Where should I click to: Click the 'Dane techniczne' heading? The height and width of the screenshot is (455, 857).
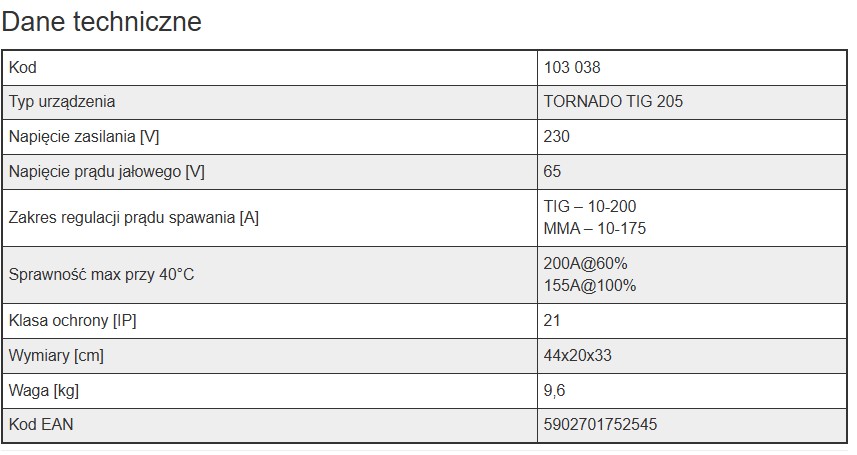tap(102, 22)
